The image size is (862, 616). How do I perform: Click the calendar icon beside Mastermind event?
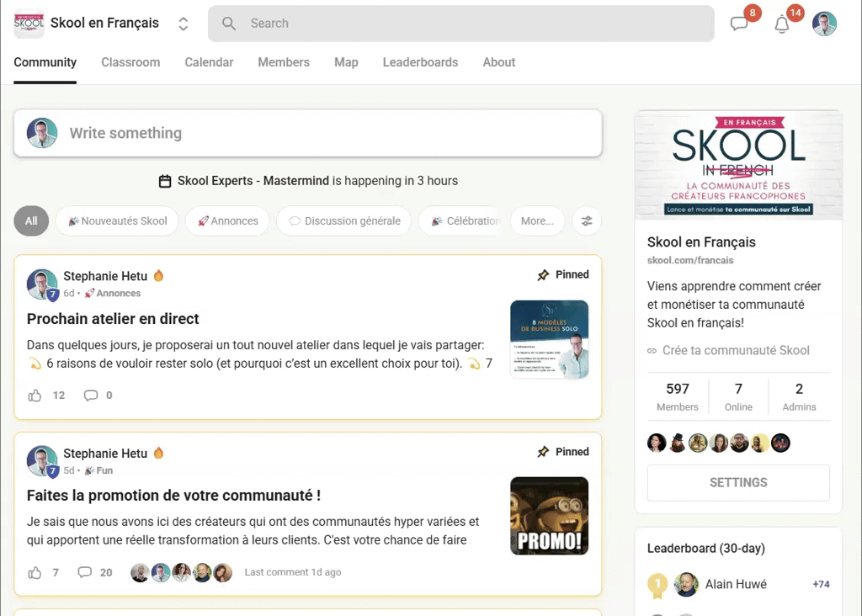(165, 181)
